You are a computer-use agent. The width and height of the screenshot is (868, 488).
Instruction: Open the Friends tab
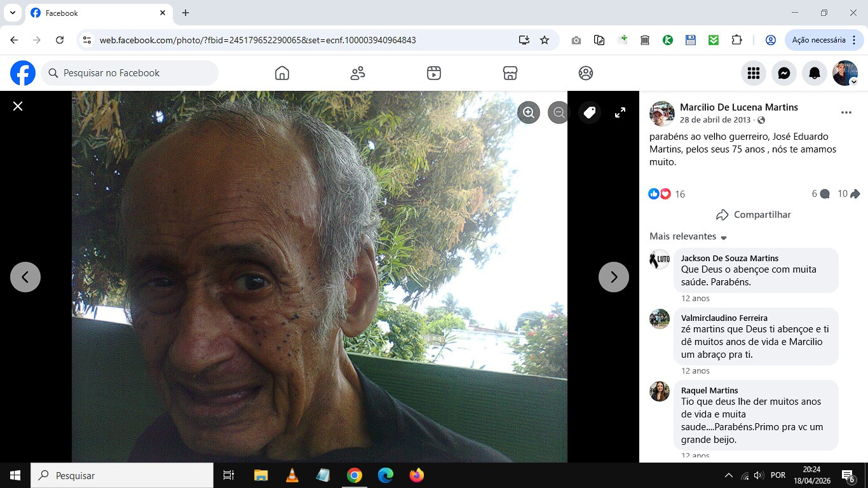(x=358, y=73)
